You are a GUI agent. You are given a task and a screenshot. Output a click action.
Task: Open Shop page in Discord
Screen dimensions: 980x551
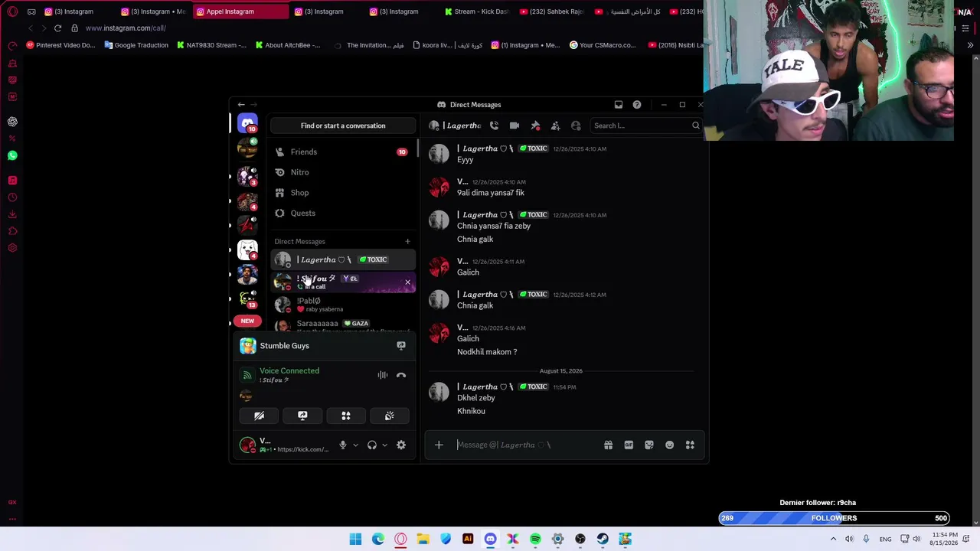pos(341,193)
